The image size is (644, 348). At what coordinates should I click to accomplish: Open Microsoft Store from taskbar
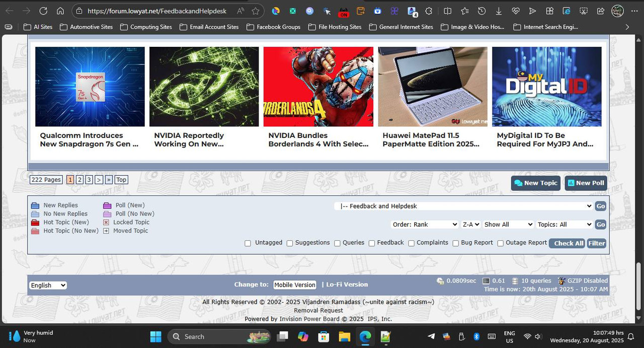324,336
